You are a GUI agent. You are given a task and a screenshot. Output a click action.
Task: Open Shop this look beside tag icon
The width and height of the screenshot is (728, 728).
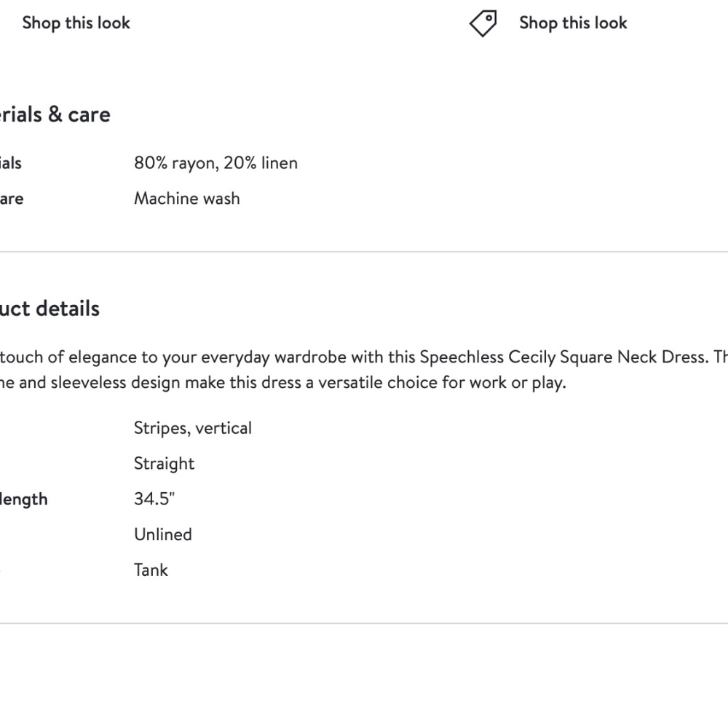coord(573,23)
